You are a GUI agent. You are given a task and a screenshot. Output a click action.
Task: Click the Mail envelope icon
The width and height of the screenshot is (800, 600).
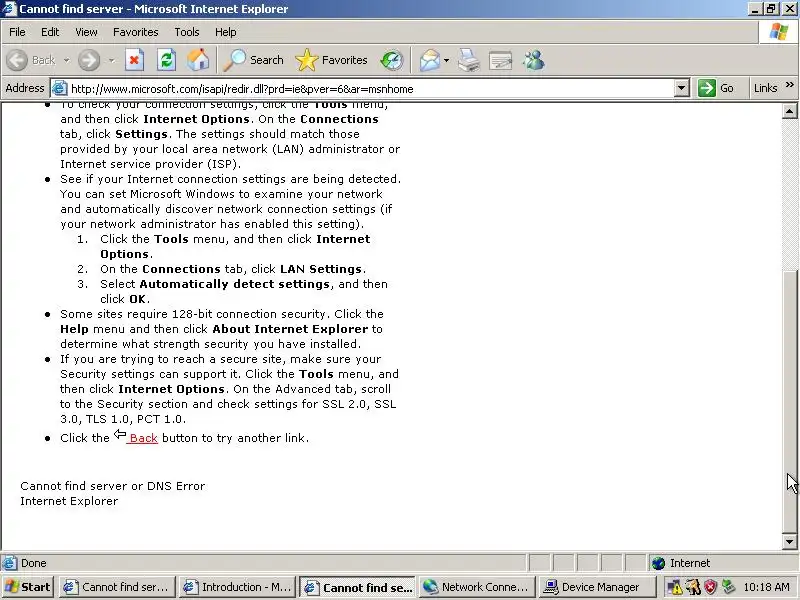click(430, 60)
